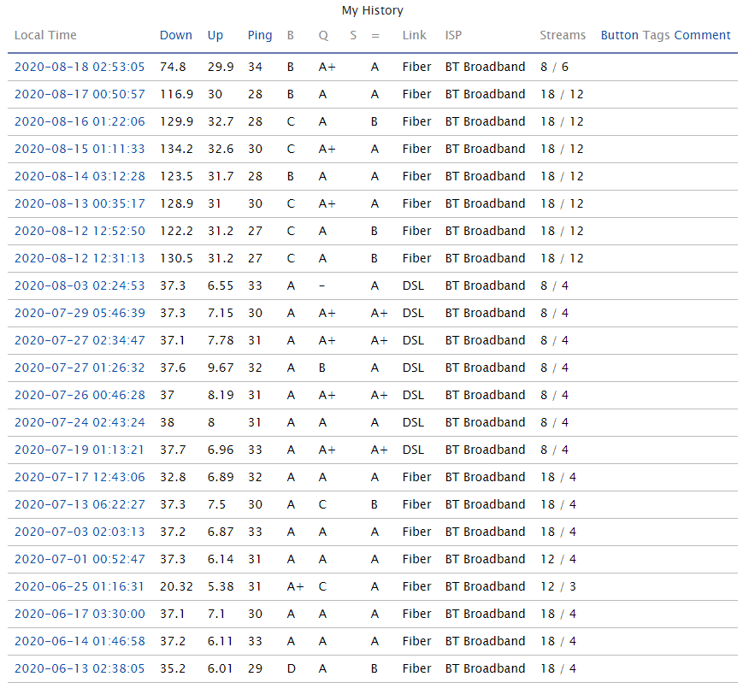Click the Button column header link

coord(619,35)
